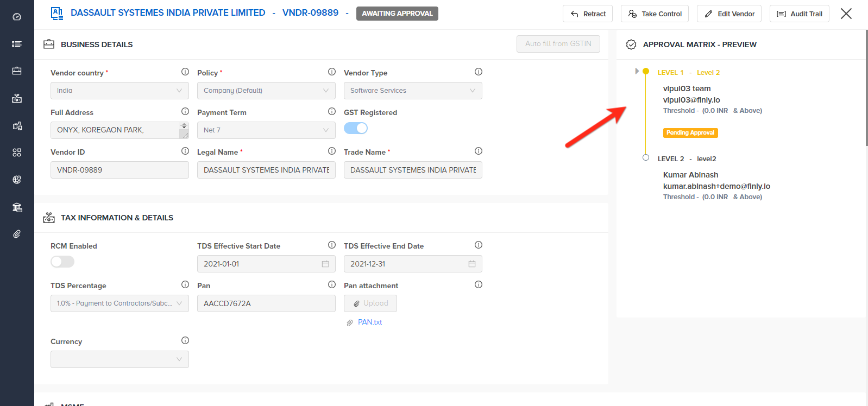Screen dimensions: 868x406
Task: Show info for Full Address field
Action: point(185,111)
